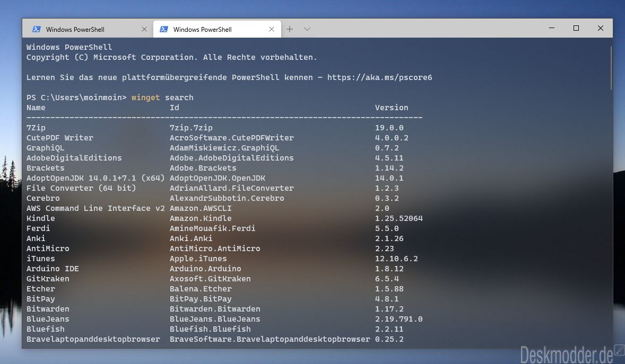Click BlueJeans version '2.19.791.0'
625x364 pixels.
[x=398, y=319]
